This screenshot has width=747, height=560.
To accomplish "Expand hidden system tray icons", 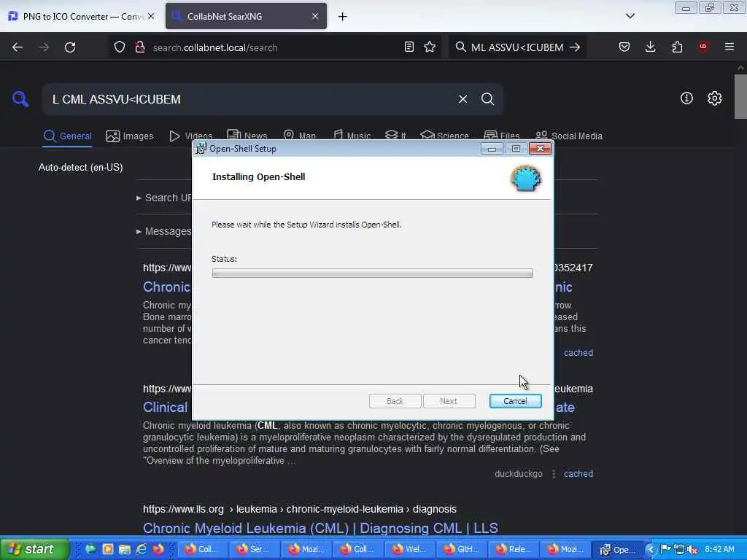I will [650, 550].
